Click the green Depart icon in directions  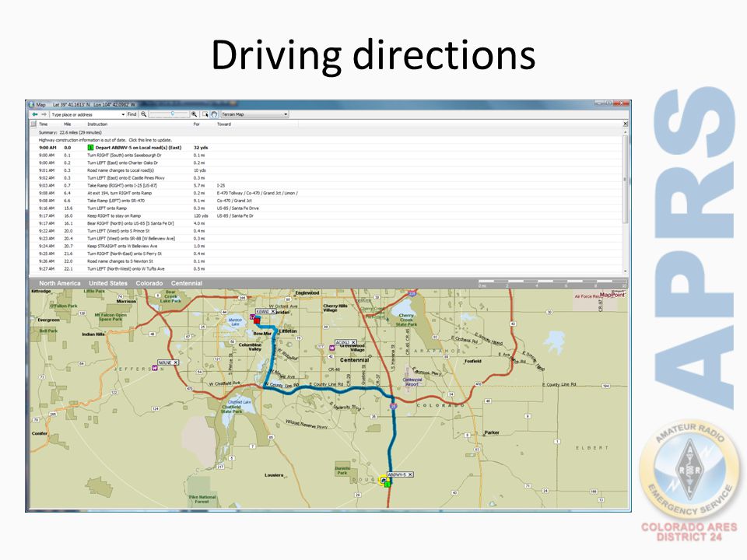tap(90, 148)
